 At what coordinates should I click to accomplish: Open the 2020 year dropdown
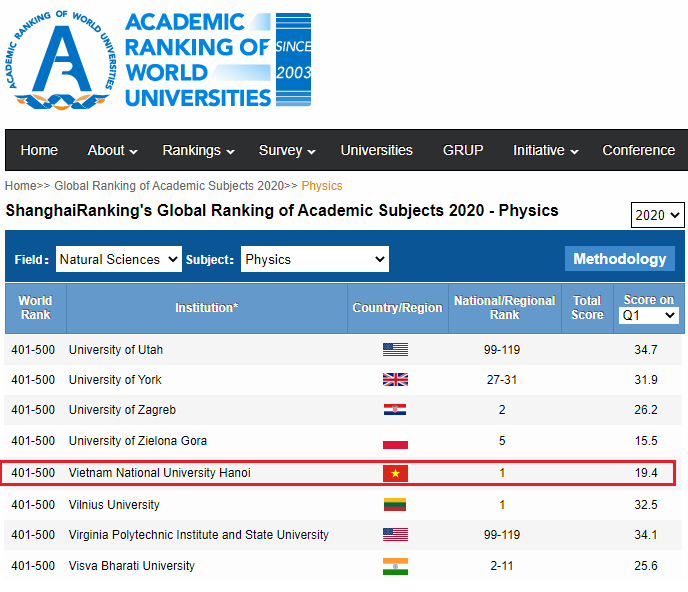coord(658,215)
